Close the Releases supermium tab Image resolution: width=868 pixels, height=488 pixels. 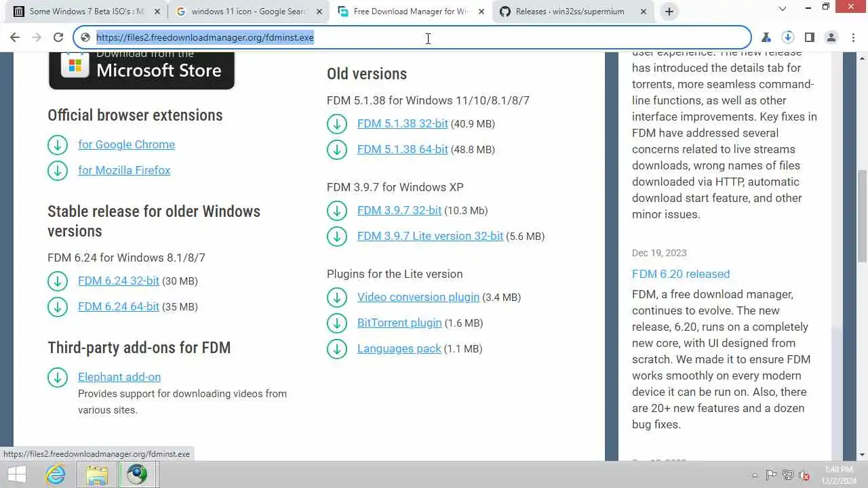coord(644,12)
